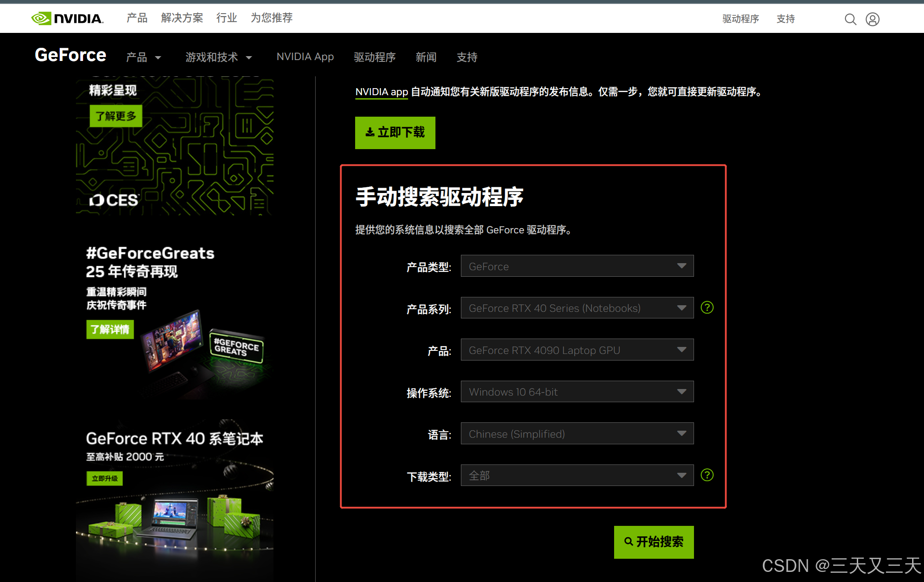Open the user account icon

pyautogui.click(x=872, y=19)
